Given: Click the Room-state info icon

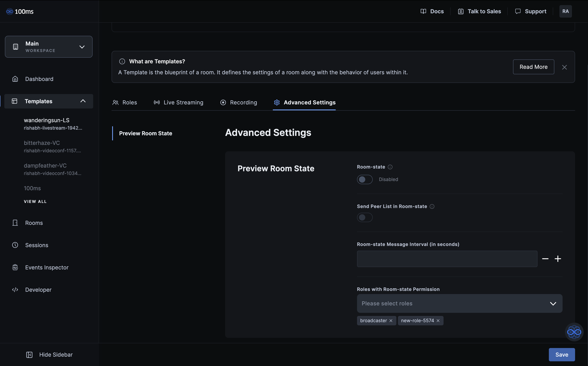Looking at the screenshot, I should [x=390, y=167].
